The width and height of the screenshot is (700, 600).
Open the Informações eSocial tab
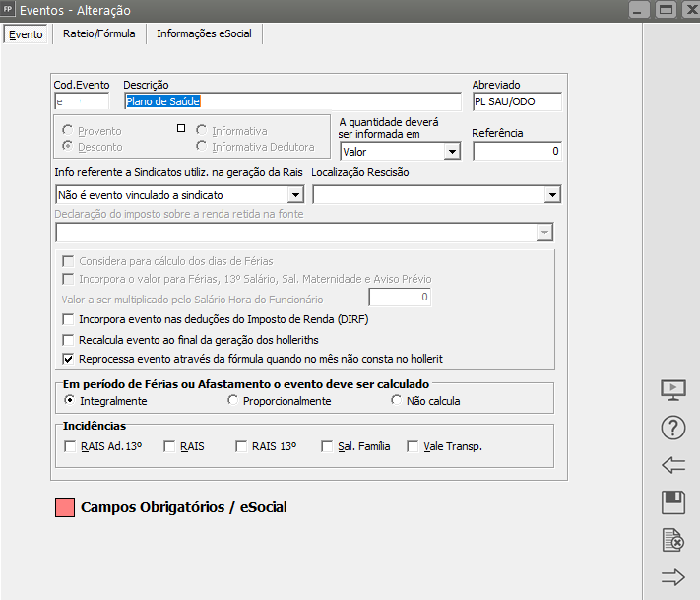(204, 33)
